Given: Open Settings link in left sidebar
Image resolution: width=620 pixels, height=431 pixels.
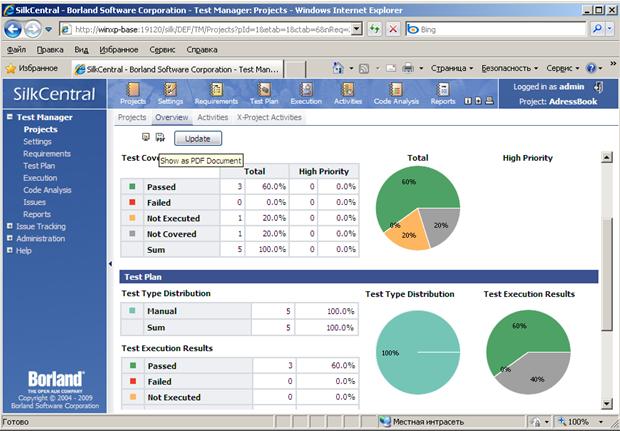Looking at the screenshot, I should click(37, 142).
